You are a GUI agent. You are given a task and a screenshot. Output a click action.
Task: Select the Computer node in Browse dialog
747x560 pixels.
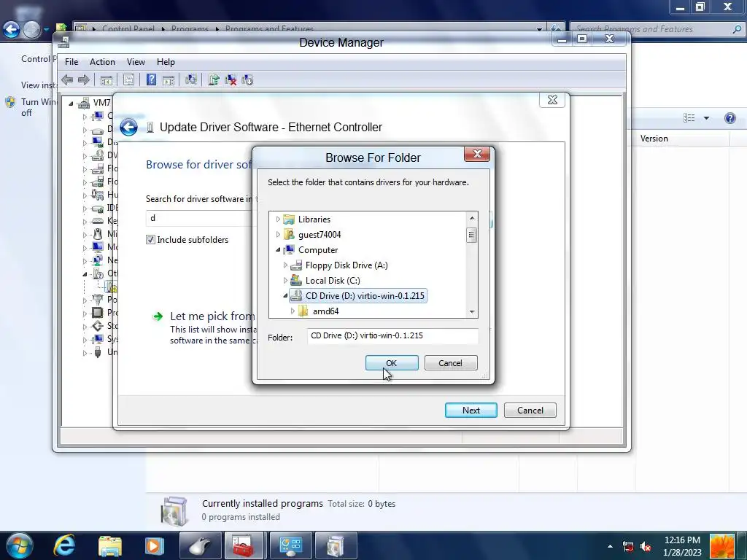pyautogui.click(x=318, y=250)
